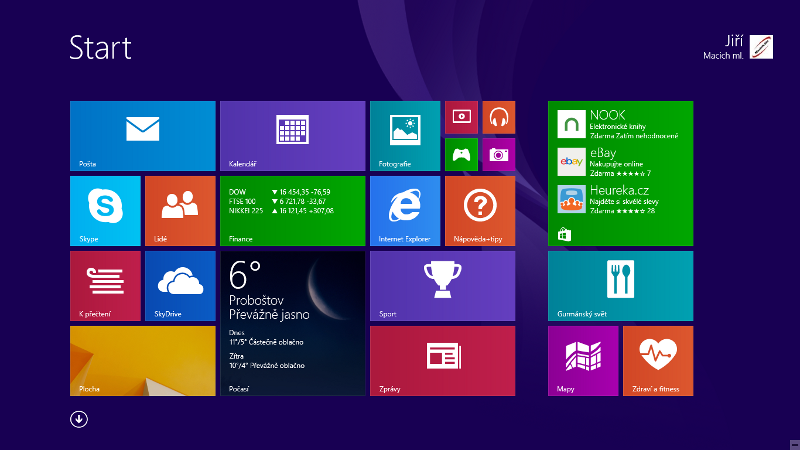Zoom out tiles with the minus button
The image size is (800, 450).
(x=793, y=441)
